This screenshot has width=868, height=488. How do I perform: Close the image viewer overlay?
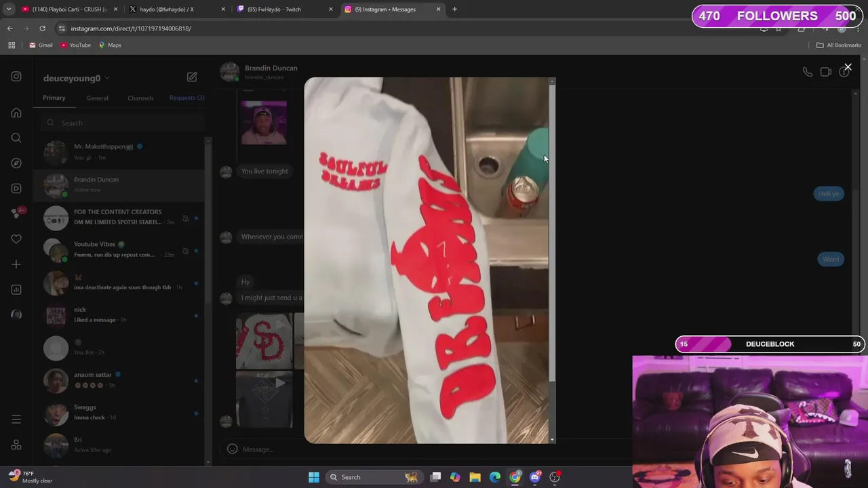click(848, 67)
